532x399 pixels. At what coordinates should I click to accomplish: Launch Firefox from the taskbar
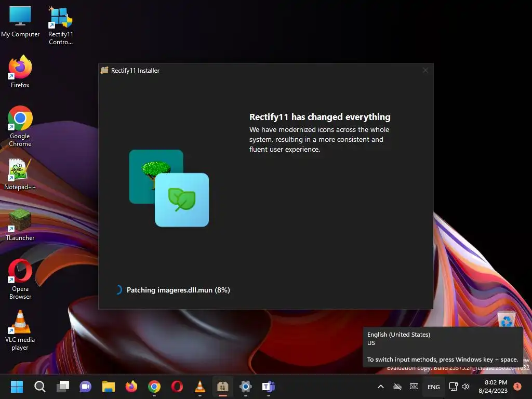pos(131,387)
